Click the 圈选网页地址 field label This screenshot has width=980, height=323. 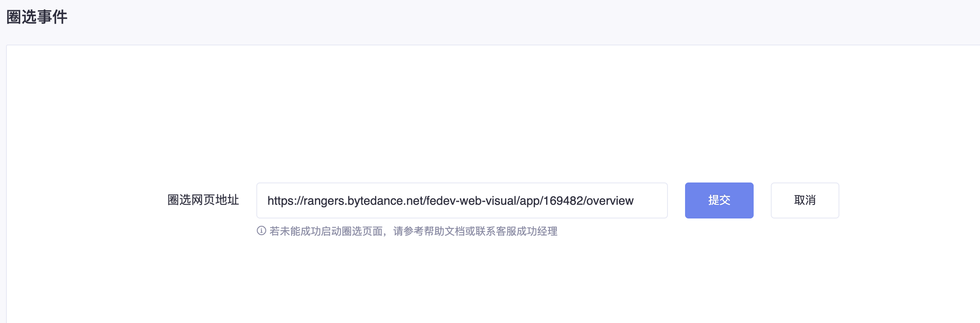tap(203, 200)
